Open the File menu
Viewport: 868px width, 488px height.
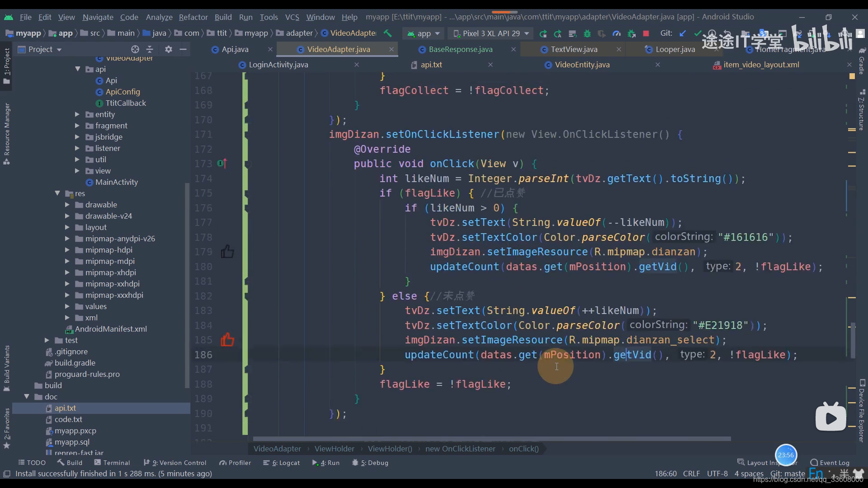tap(25, 17)
